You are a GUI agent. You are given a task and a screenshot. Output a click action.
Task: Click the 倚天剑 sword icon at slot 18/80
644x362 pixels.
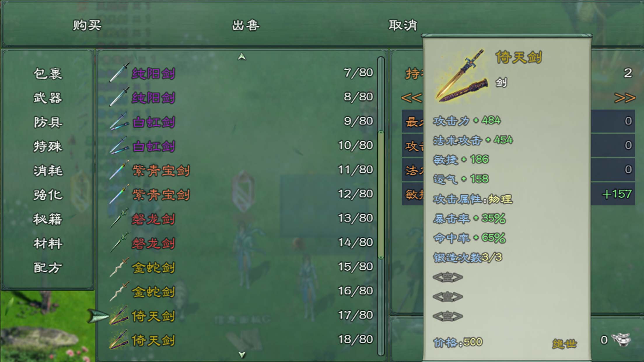119,340
